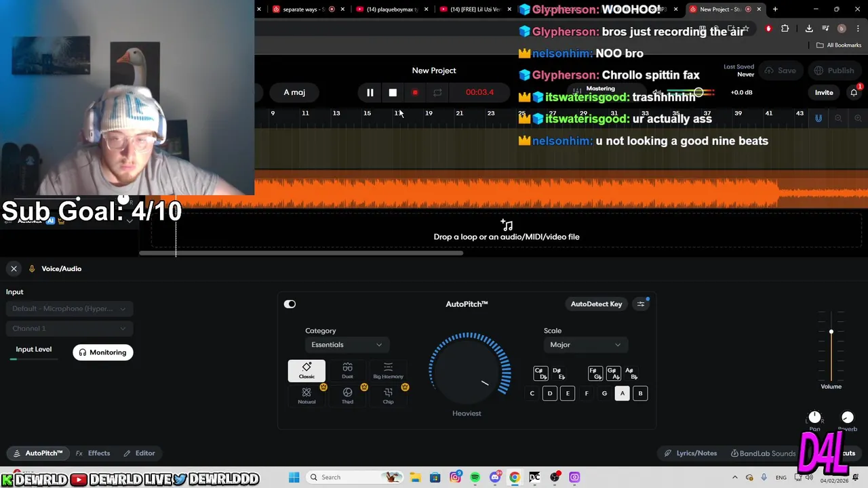Click bar 21 on the timeline ruler

coord(459,113)
